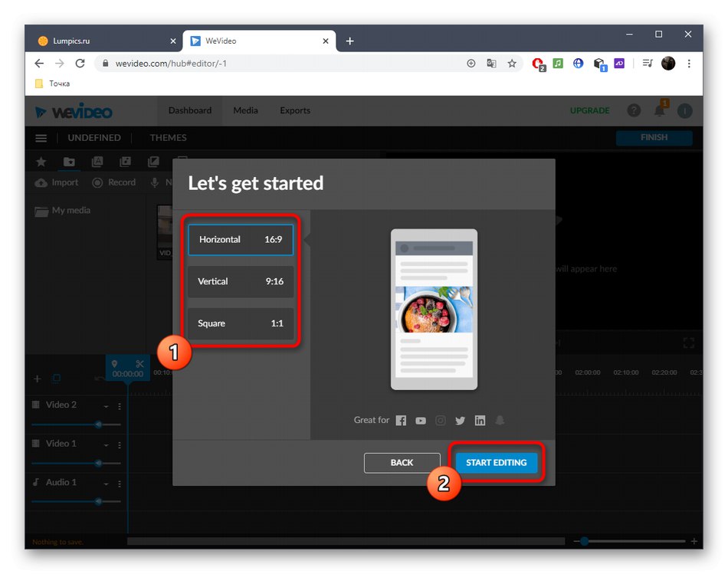
Task: Click the Twitter icon under Great for
Action: [460, 421]
